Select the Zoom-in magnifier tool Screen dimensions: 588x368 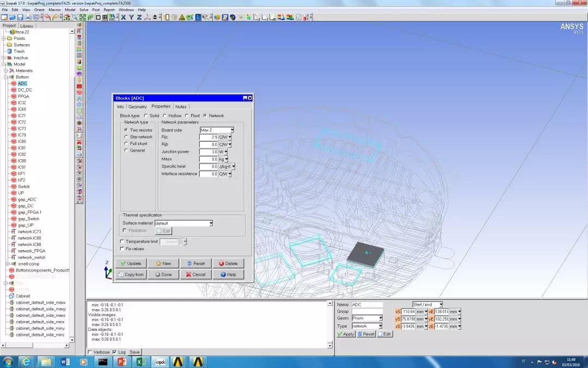click(75, 17)
